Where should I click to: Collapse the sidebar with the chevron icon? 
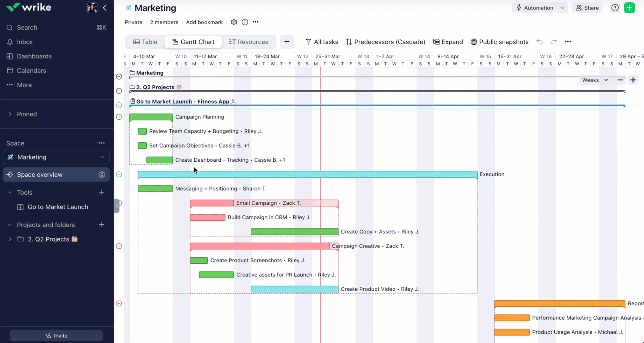[x=105, y=8]
